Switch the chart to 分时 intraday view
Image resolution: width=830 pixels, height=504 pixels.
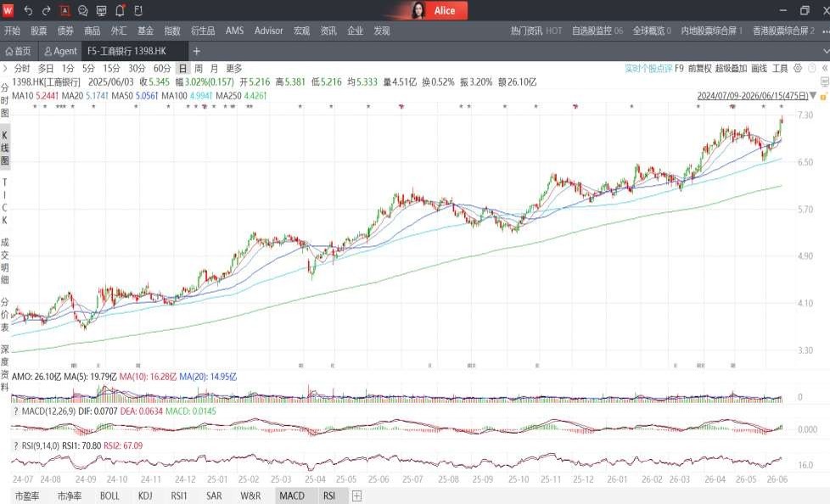point(22,68)
